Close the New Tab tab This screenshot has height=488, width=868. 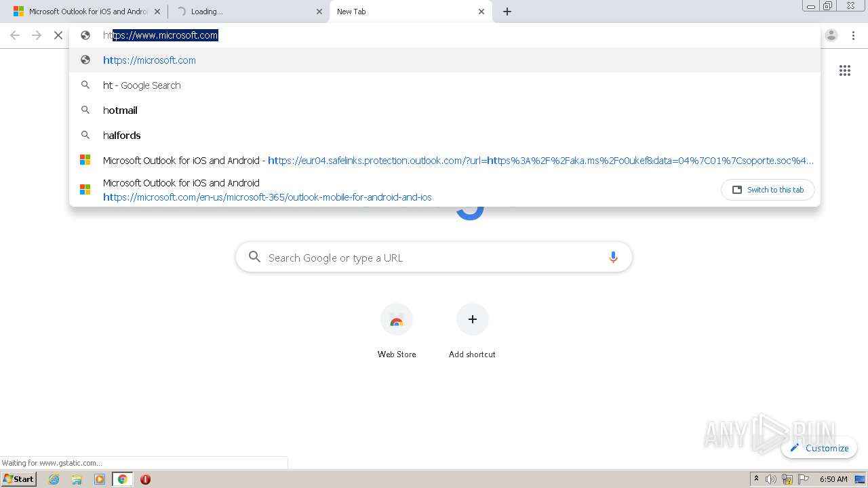[481, 12]
